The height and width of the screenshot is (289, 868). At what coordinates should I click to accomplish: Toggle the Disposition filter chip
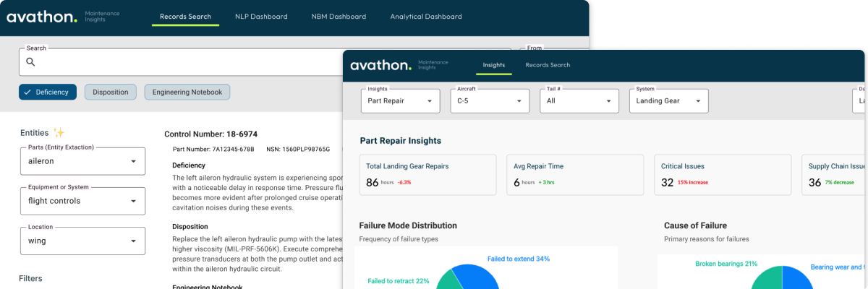click(x=111, y=92)
